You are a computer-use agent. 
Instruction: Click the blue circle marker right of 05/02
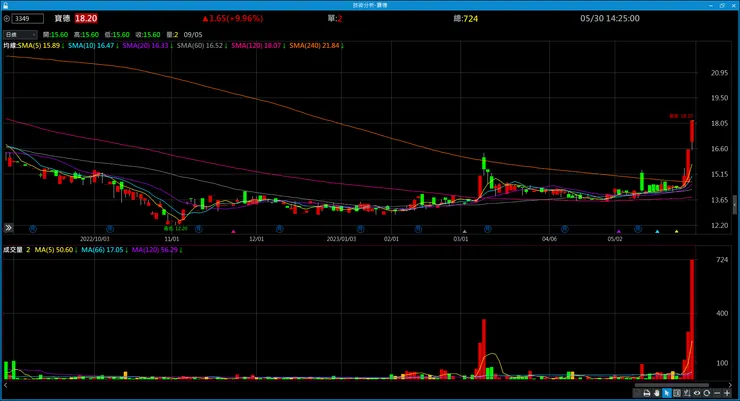638,229
